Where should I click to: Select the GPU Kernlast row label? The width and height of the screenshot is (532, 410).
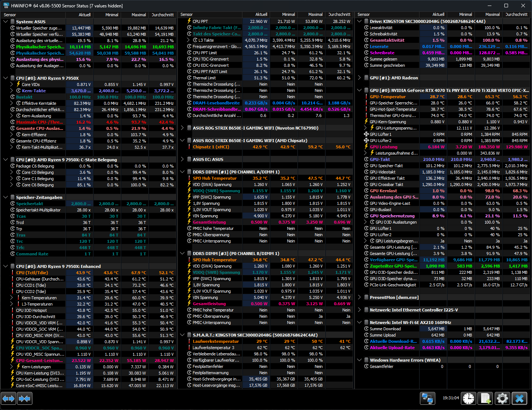[x=383, y=191]
